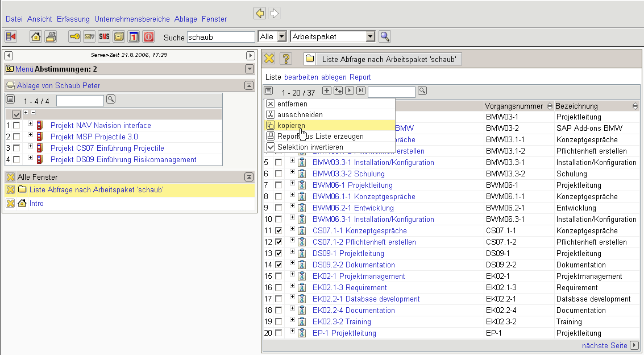Image resolution: width=644 pixels, height=355 pixels.
Task: Click the magnifier search icon beside Arbeitspaket
Action: (x=385, y=36)
